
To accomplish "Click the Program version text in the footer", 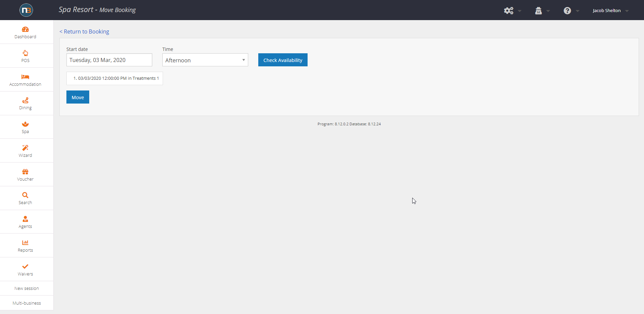I will [349, 124].
